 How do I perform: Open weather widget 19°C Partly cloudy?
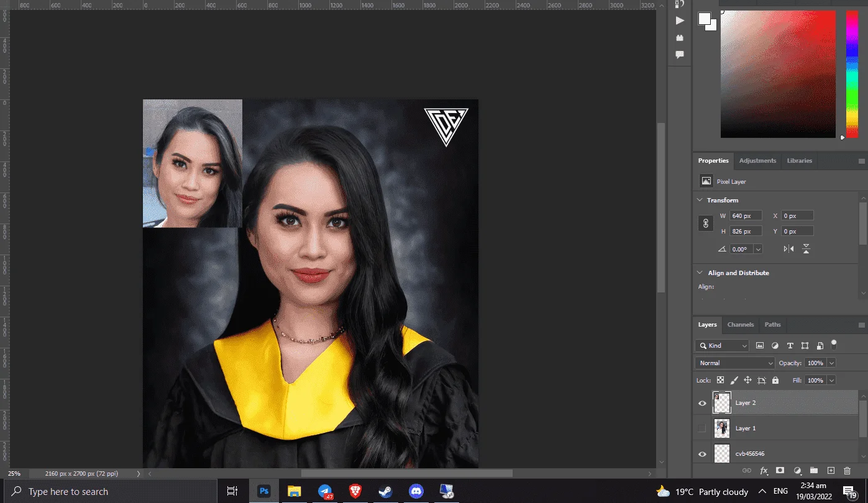(x=701, y=491)
